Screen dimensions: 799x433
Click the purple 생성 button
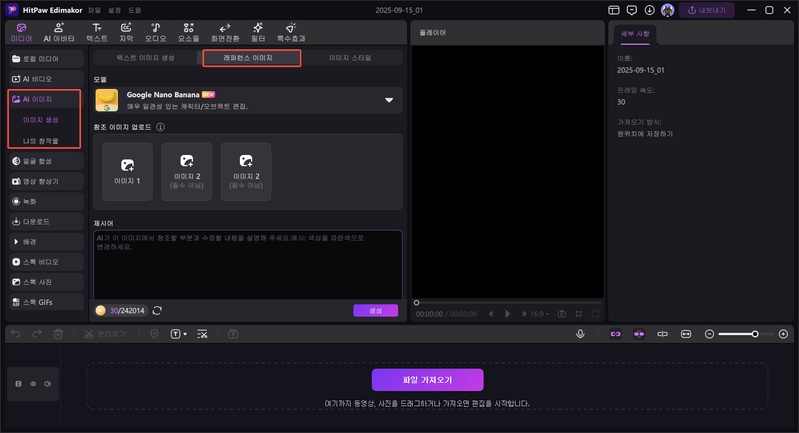click(x=375, y=311)
